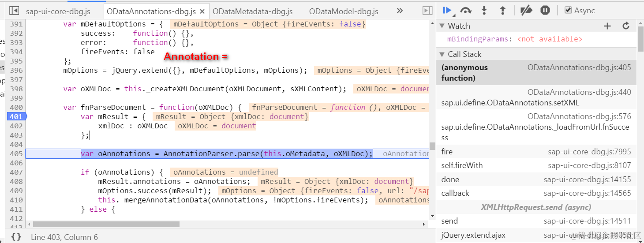Add a new watch expression
644x243 pixels.
pos(607,26)
